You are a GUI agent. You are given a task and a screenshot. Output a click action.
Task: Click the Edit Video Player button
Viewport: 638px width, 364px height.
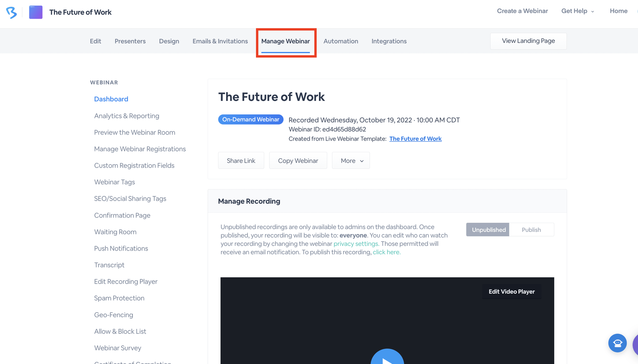pos(511,292)
